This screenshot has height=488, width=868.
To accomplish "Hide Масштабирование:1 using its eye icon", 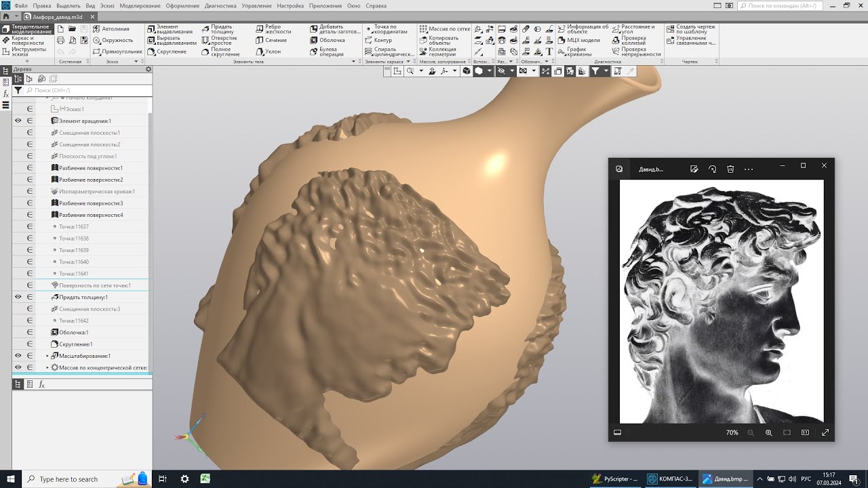I will (18, 356).
